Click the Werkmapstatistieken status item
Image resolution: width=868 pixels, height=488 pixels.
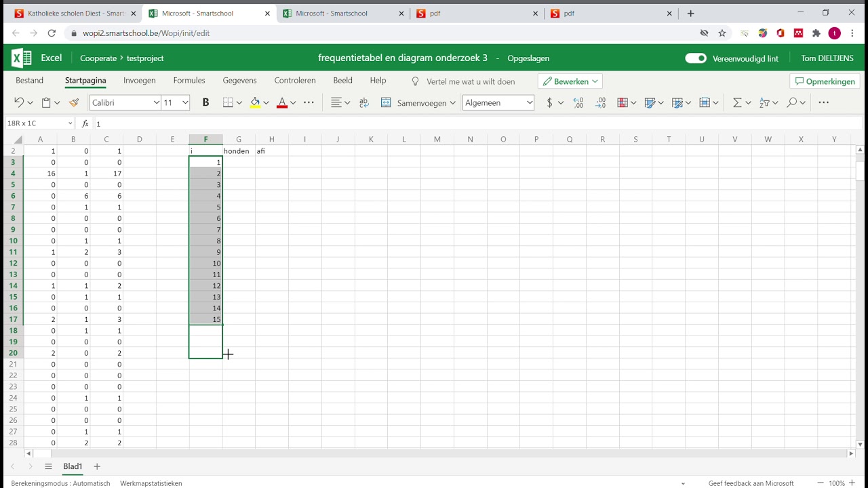151,483
